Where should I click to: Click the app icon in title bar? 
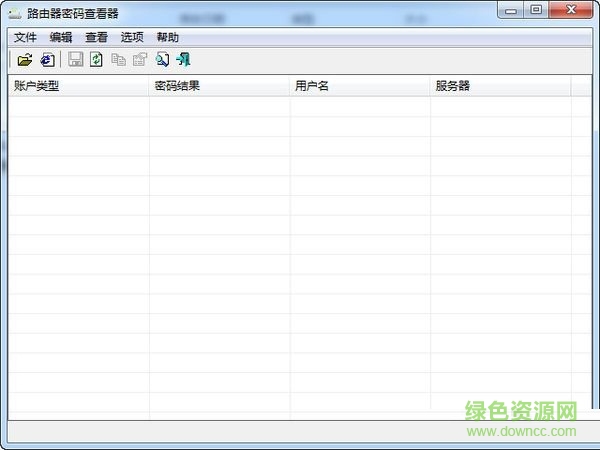[15, 14]
